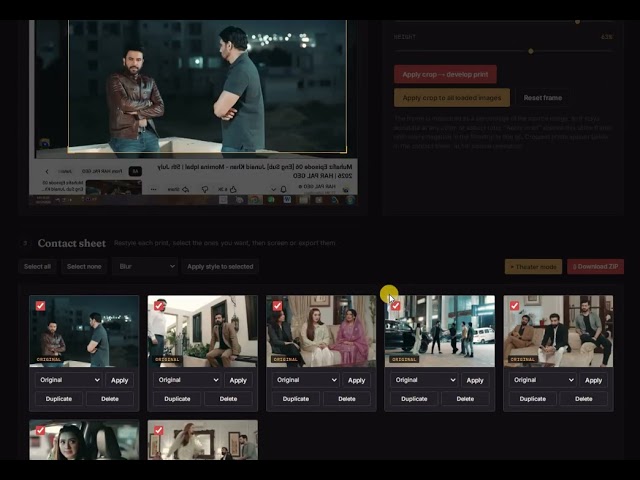Open style dropdown under three women print
Screen dimensions: 640x480
[x=306, y=380]
